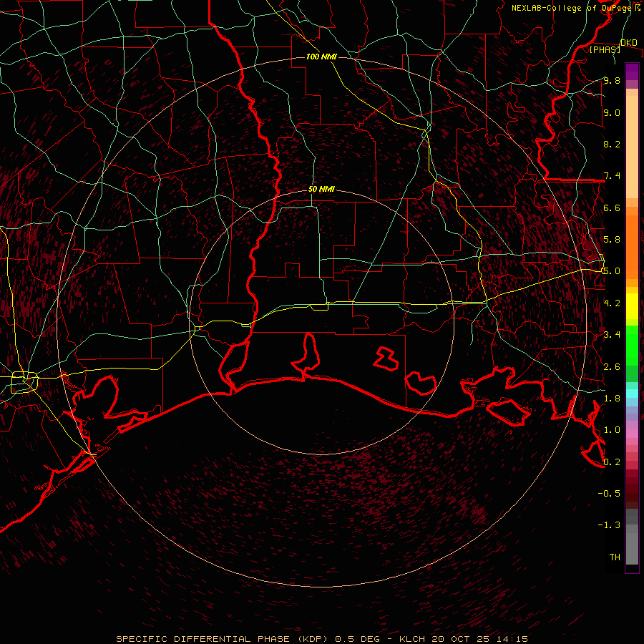
Task: Click the "100 NMI" range ring label
Action: point(321,57)
